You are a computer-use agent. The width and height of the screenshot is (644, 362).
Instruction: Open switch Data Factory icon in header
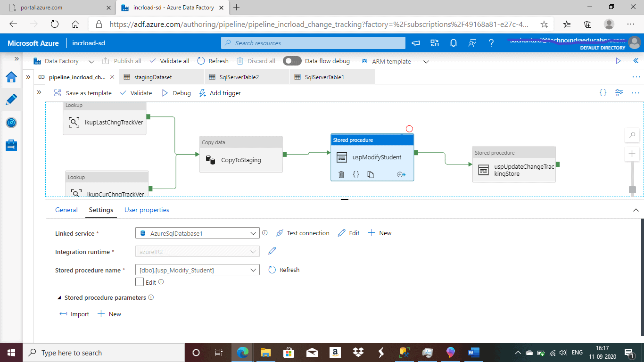click(x=435, y=43)
